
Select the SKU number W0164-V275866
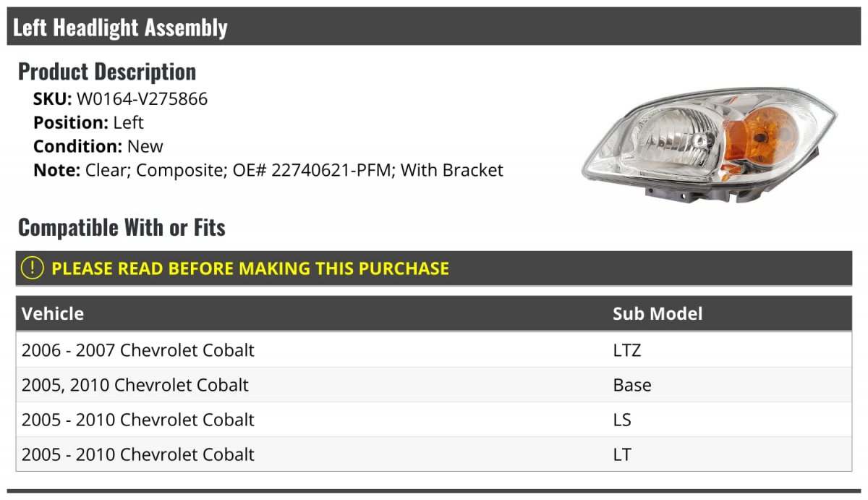(x=142, y=99)
